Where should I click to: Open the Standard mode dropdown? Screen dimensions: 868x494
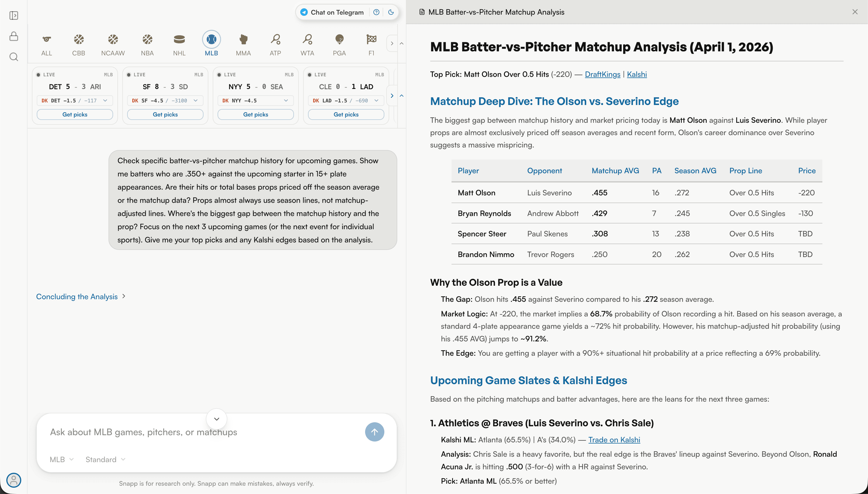(x=105, y=459)
